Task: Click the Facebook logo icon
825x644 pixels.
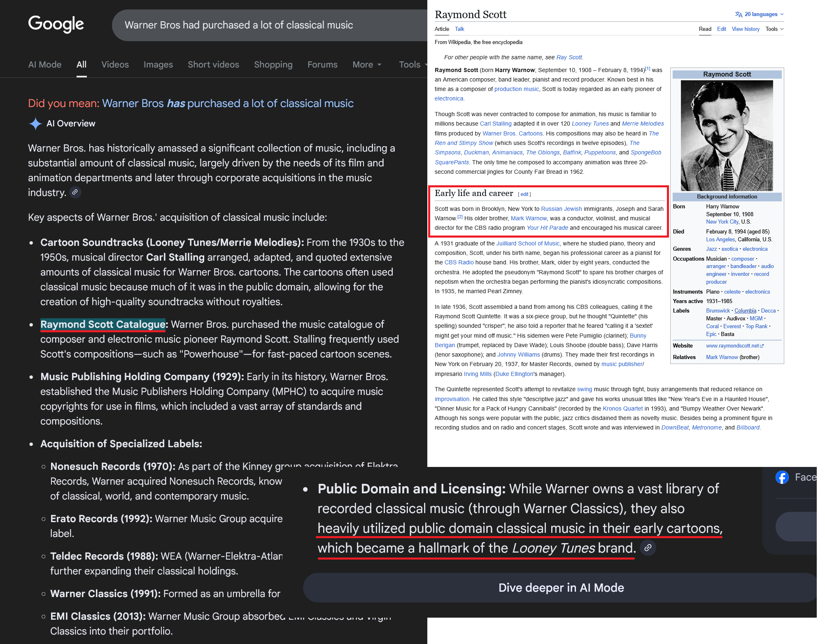Action: point(782,477)
